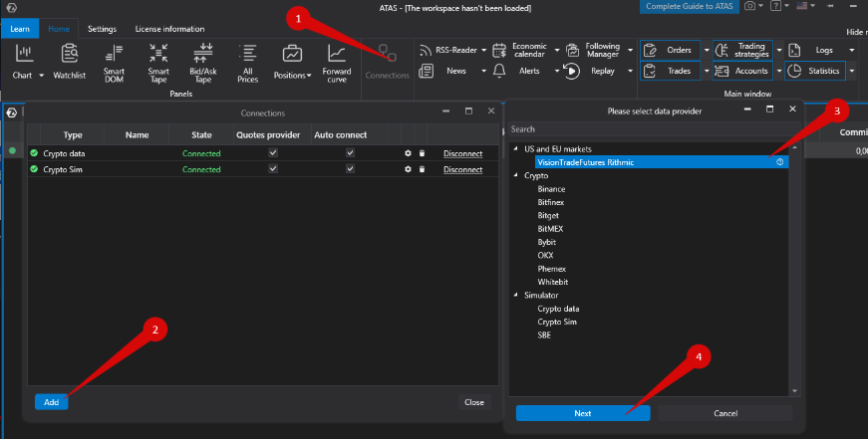Click Add in Connections window

coord(52,402)
